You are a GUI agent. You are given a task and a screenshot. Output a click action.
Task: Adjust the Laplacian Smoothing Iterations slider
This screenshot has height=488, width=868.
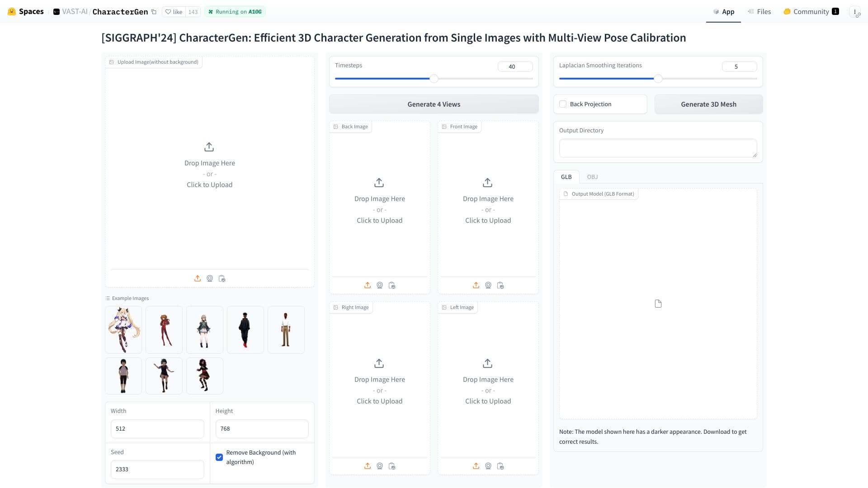click(x=658, y=78)
